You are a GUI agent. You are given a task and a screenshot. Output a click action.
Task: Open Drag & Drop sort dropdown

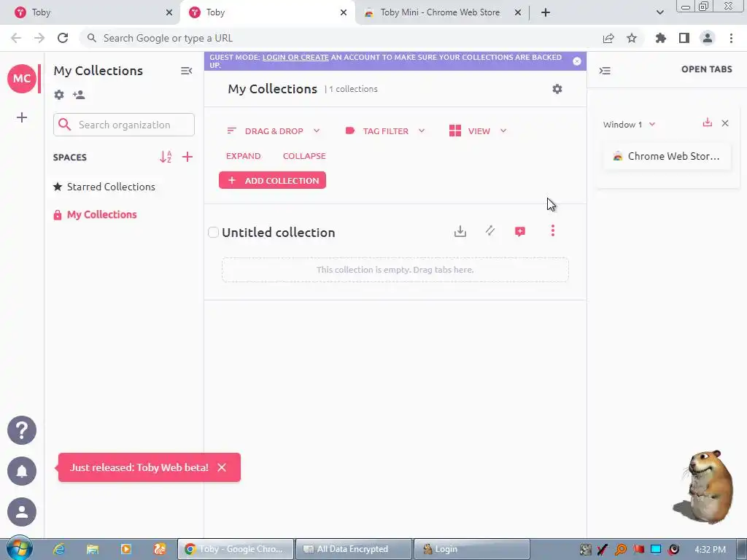[274, 131]
